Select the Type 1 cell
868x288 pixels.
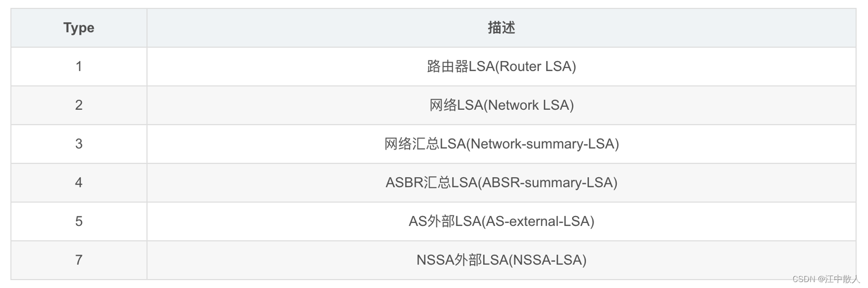click(79, 66)
